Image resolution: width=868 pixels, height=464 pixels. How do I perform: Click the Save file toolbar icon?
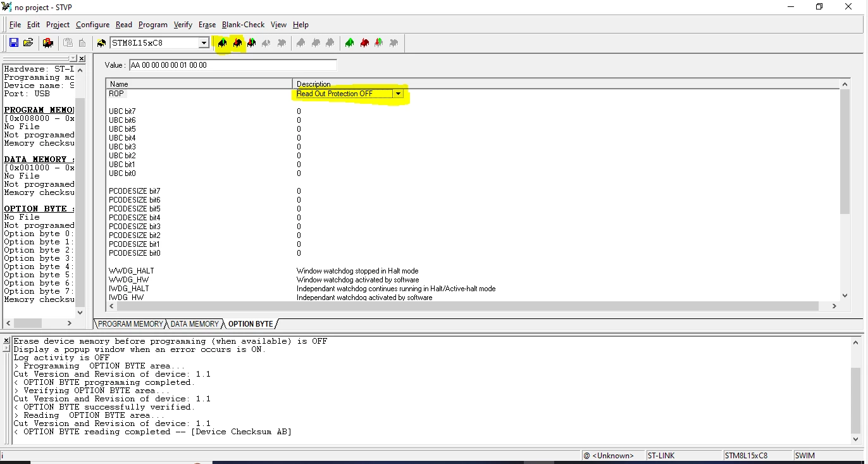[14, 43]
